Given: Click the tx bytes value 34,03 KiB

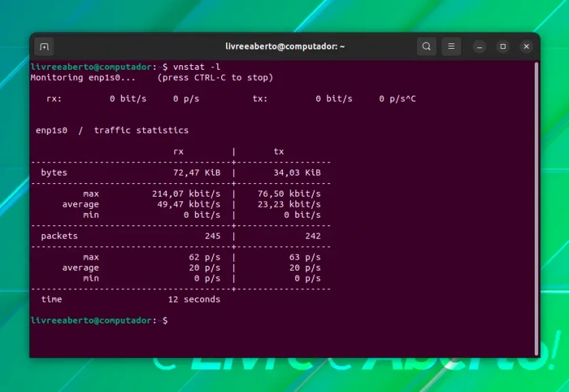Looking at the screenshot, I should 297,172.
